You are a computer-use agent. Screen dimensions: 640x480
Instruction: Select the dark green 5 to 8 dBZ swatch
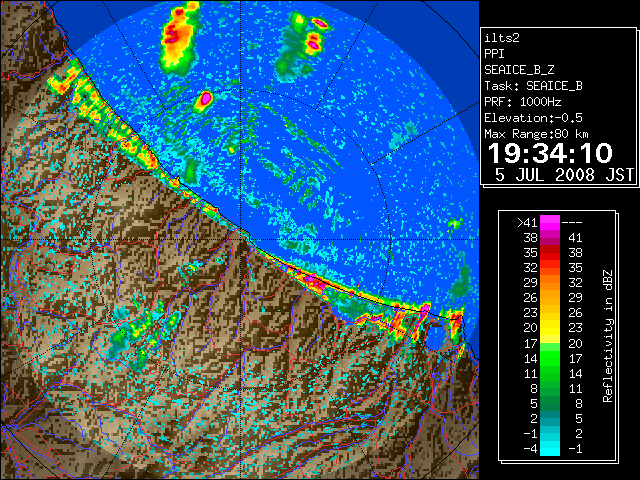click(x=550, y=404)
